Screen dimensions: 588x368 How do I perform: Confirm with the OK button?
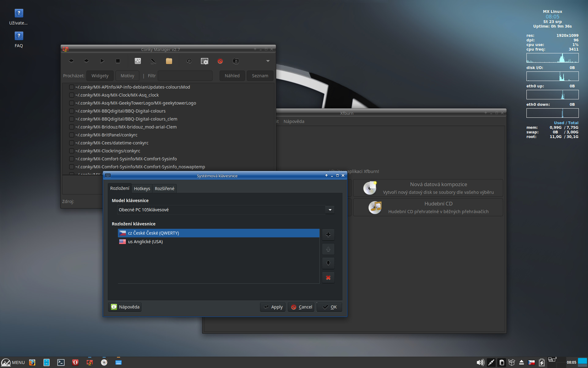pos(330,307)
